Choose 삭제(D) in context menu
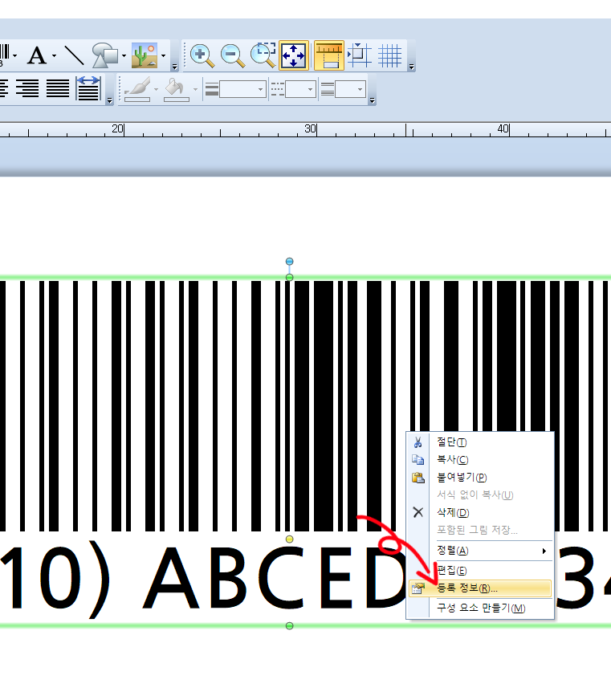 (481, 512)
